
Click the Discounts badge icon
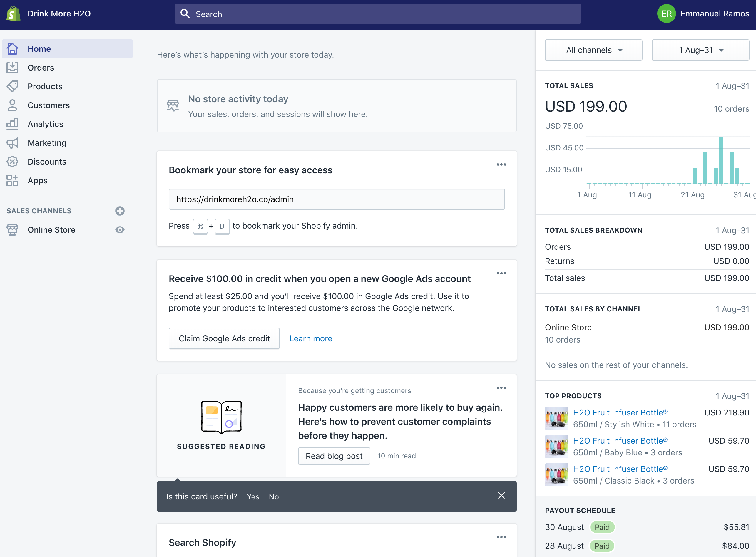[12, 162]
